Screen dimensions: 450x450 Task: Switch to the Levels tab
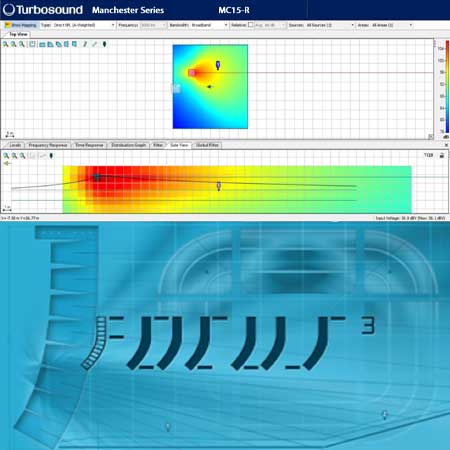click(15, 145)
